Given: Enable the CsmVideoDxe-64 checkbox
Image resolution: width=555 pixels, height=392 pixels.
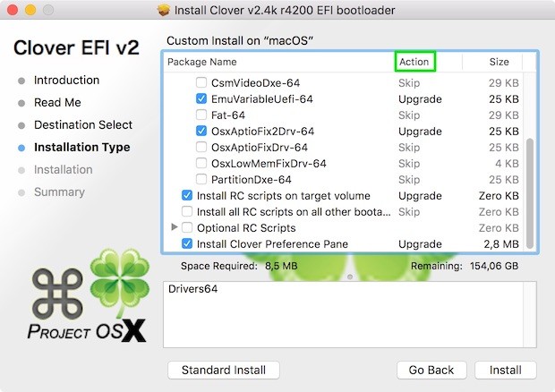Looking at the screenshot, I should [201, 82].
